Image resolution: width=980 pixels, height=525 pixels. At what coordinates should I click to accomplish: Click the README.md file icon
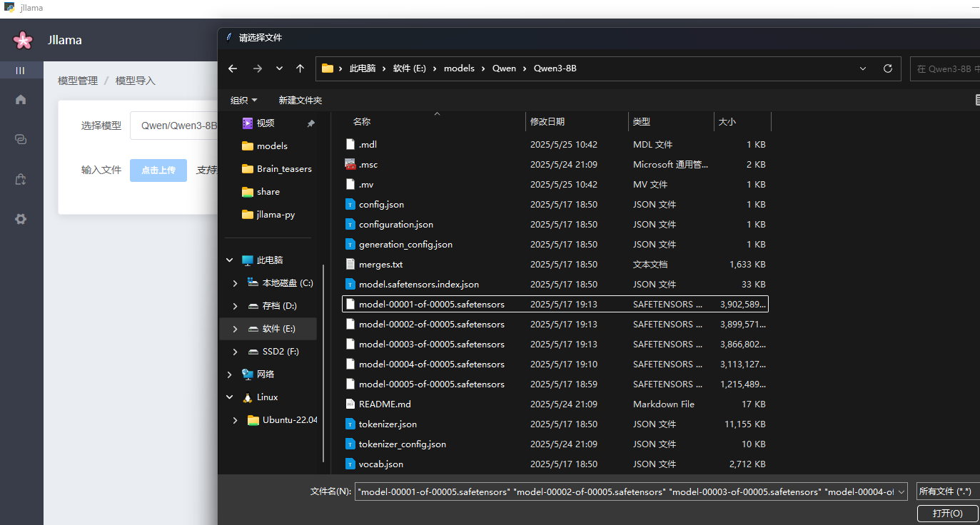point(350,404)
